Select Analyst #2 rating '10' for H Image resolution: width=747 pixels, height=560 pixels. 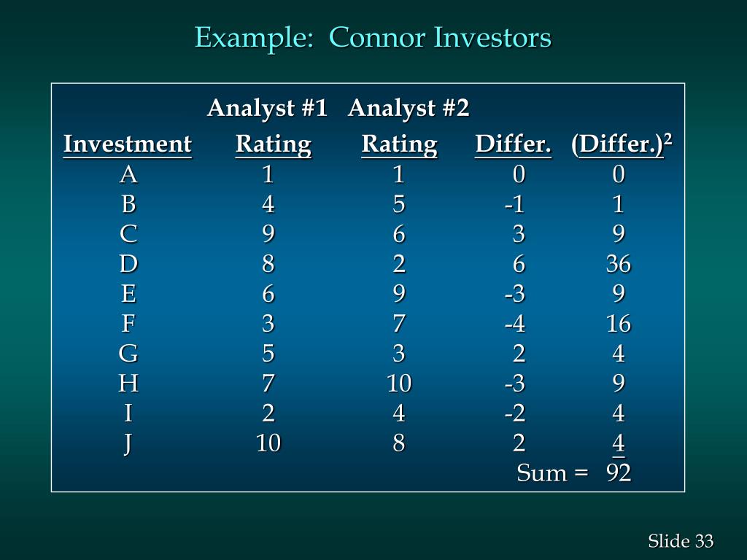[399, 384]
